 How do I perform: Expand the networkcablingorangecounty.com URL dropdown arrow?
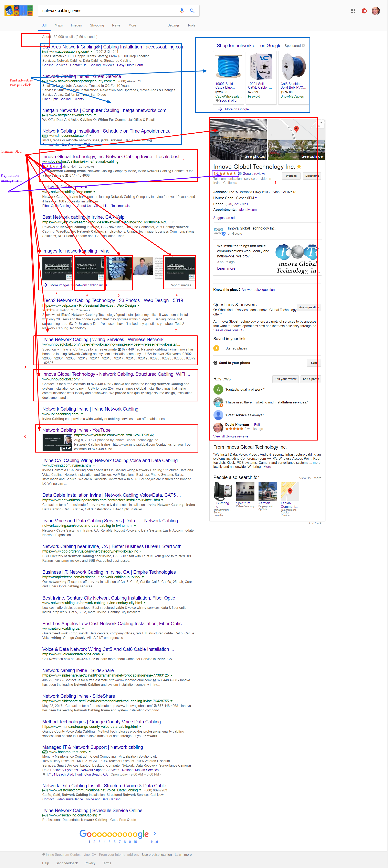pos(114,81)
